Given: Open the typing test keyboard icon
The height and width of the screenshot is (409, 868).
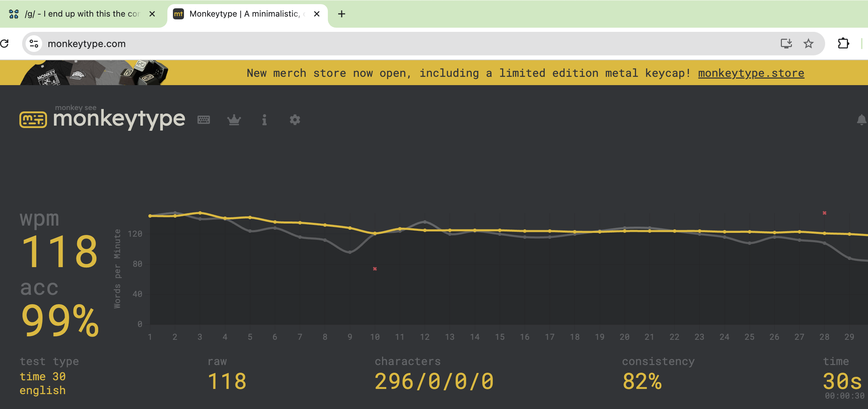Looking at the screenshot, I should point(204,120).
